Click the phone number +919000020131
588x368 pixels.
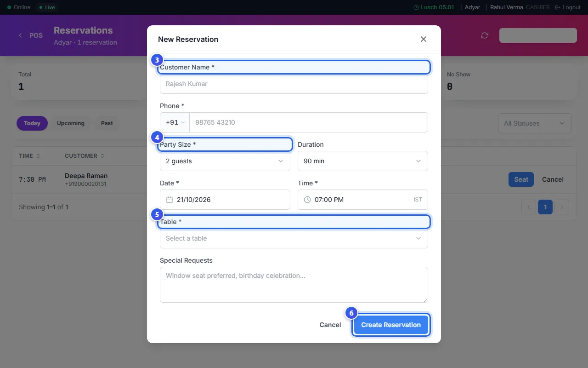pos(85,184)
